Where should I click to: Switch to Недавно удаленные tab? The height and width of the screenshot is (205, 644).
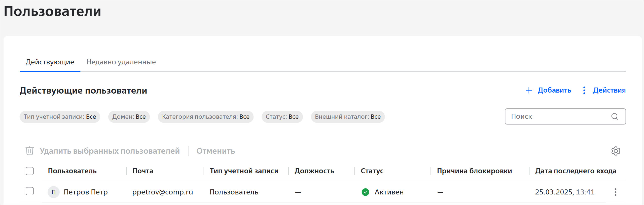tap(121, 62)
